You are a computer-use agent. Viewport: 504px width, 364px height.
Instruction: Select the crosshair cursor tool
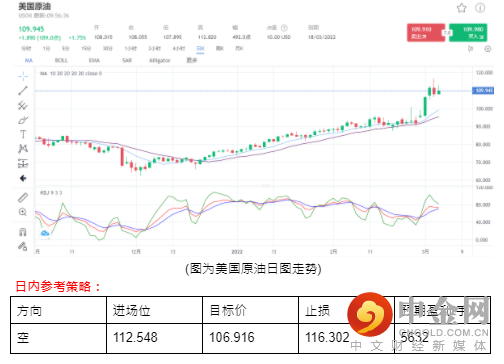point(23,76)
